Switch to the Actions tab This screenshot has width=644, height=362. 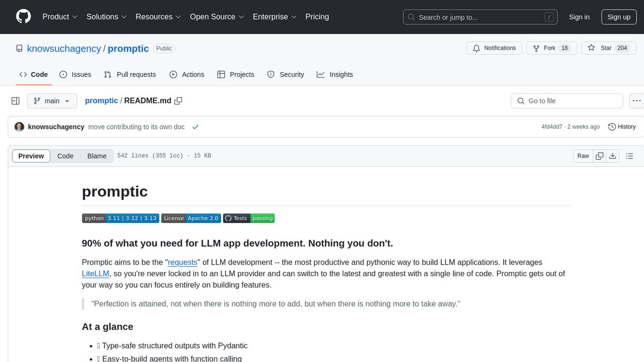point(187,74)
